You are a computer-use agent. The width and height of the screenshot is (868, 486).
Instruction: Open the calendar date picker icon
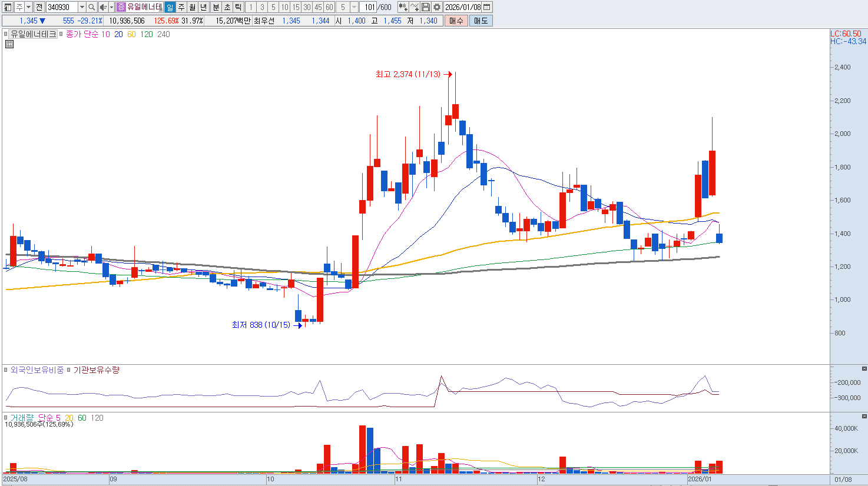pyautogui.click(x=487, y=7)
